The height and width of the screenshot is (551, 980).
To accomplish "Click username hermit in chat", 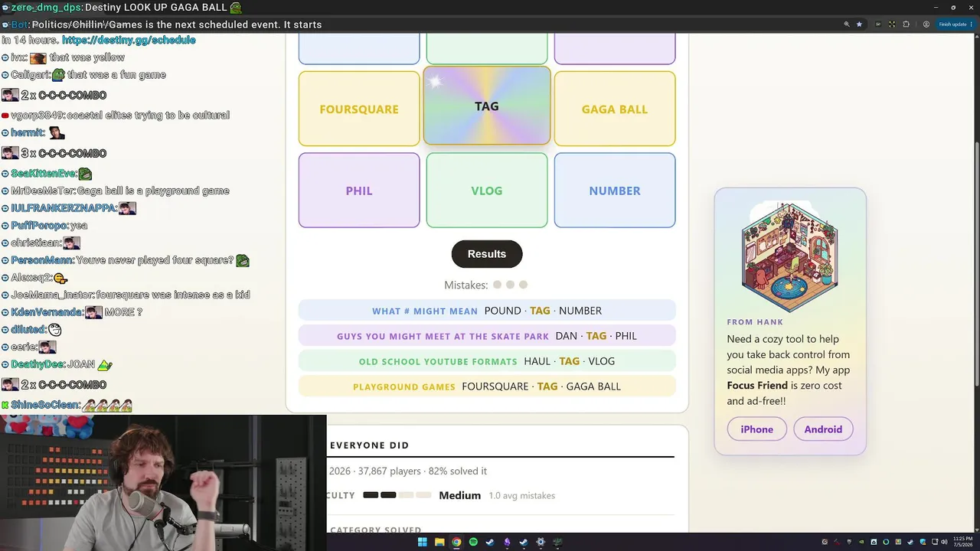I will point(27,133).
